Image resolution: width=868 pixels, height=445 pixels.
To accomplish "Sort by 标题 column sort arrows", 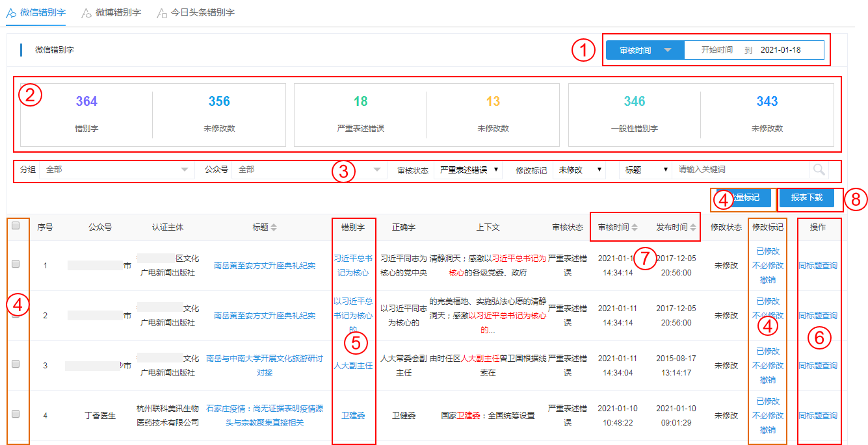I will tap(274, 227).
